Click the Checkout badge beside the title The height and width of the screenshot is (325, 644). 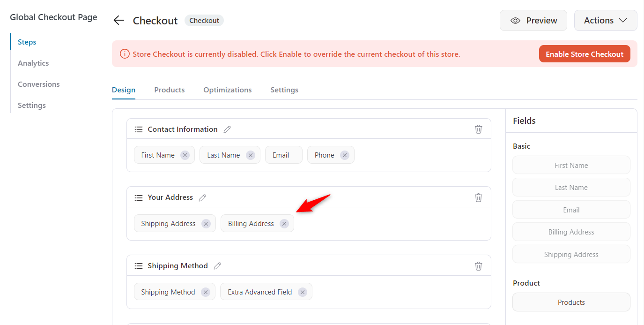click(204, 21)
